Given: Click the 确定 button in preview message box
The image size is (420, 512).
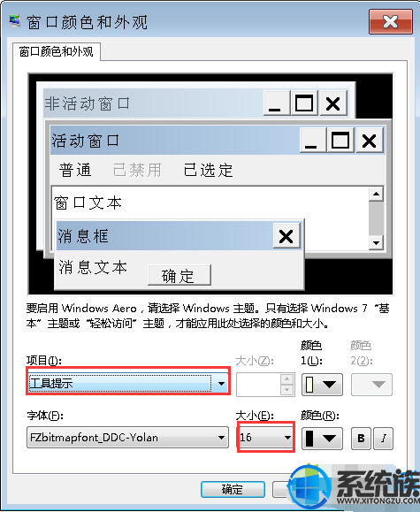Looking at the screenshot, I should coord(179,275).
